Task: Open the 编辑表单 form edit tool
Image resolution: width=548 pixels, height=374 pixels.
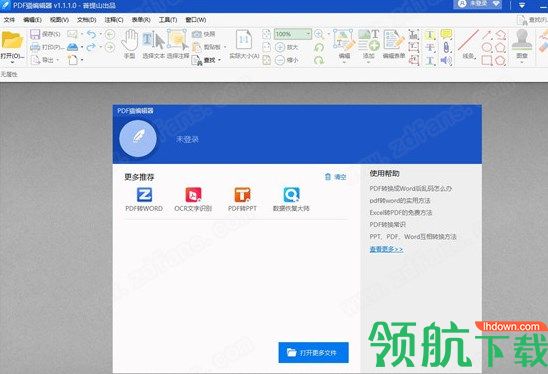Action: (x=394, y=44)
